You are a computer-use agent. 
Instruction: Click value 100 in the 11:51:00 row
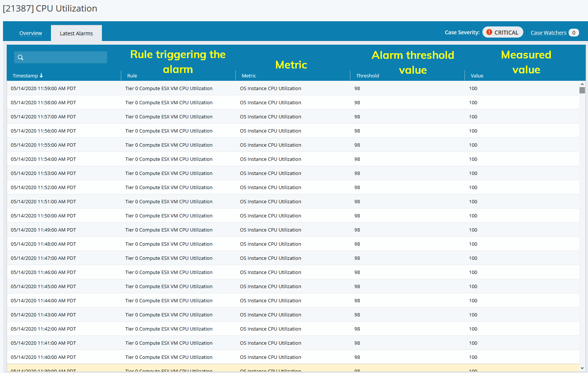point(473,202)
